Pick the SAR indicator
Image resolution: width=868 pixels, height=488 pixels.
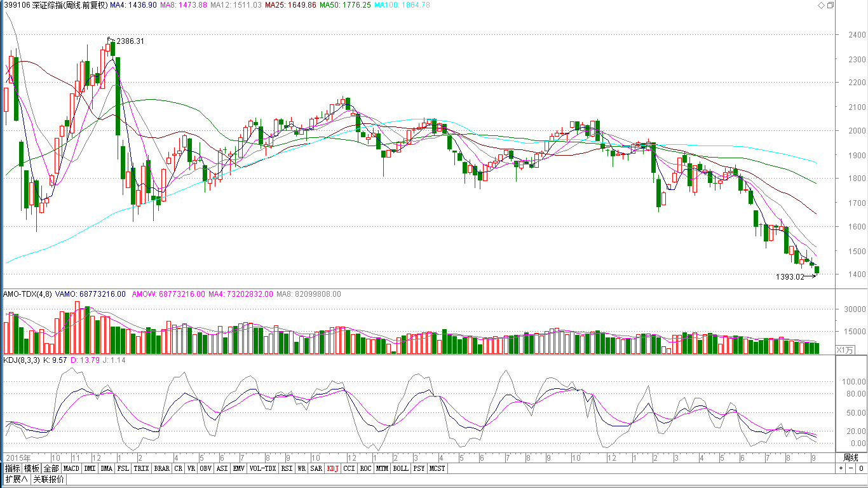tap(316, 468)
